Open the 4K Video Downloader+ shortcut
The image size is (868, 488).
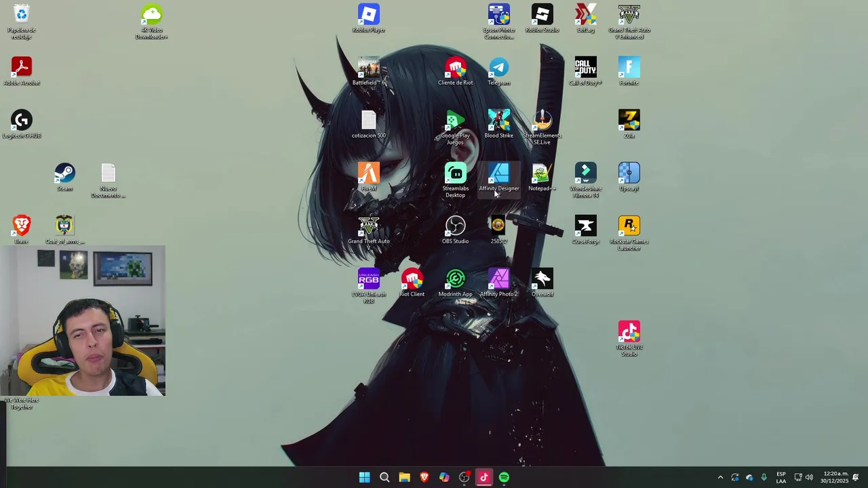pyautogui.click(x=152, y=22)
